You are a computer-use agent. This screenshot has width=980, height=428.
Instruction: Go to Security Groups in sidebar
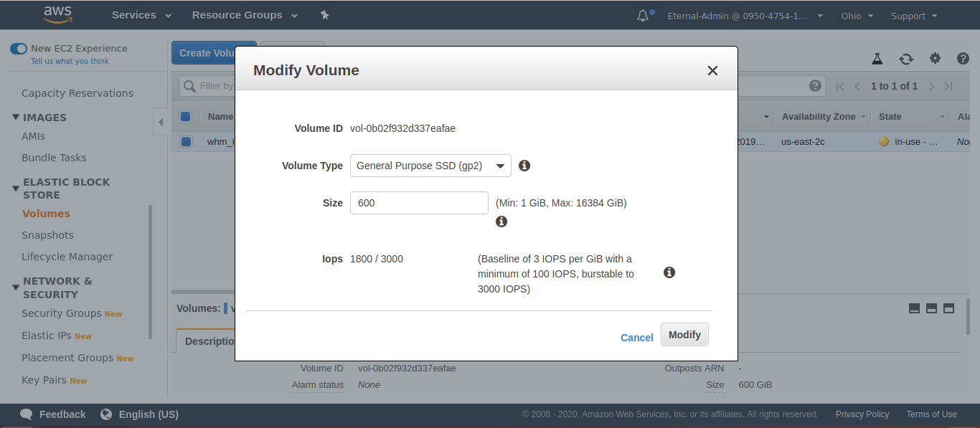pos(62,313)
